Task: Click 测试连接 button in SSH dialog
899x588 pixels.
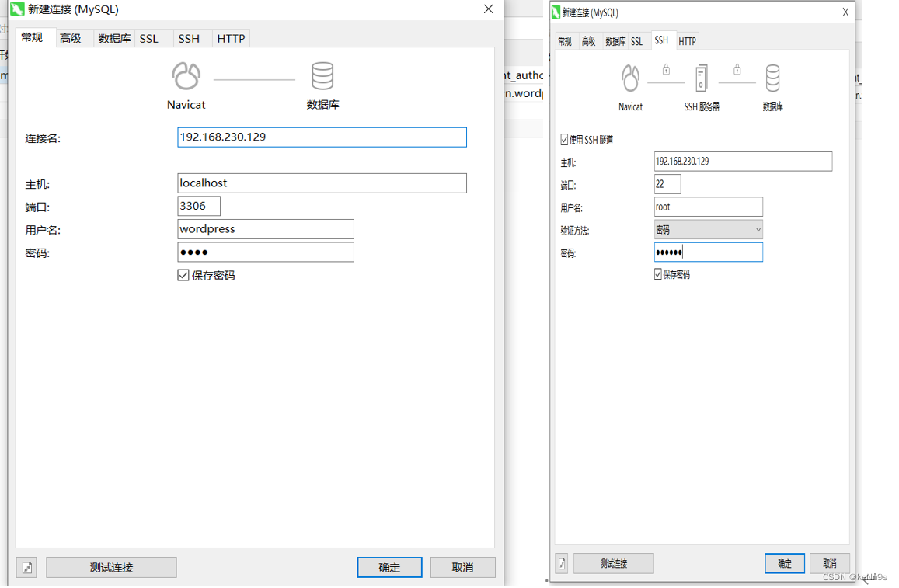Action: click(x=614, y=563)
